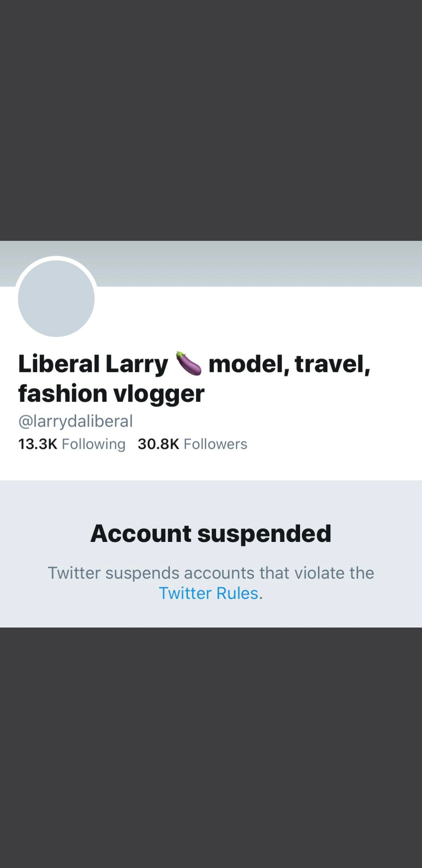This screenshot has height=868, width=422.
Task: Tap the 30.8K followers count number
Action: (x=158, y=444)
